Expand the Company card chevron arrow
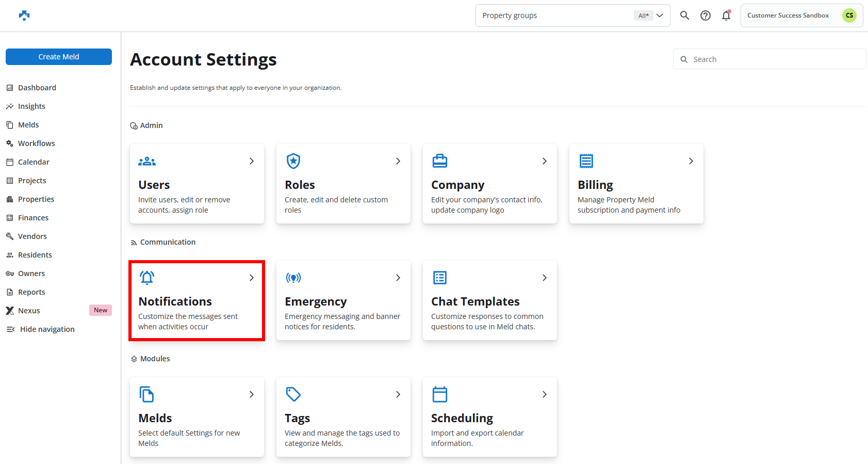Image resolution: width=868 pixels, height=464 pixels. pyautogui.click(x=544, y=161)
